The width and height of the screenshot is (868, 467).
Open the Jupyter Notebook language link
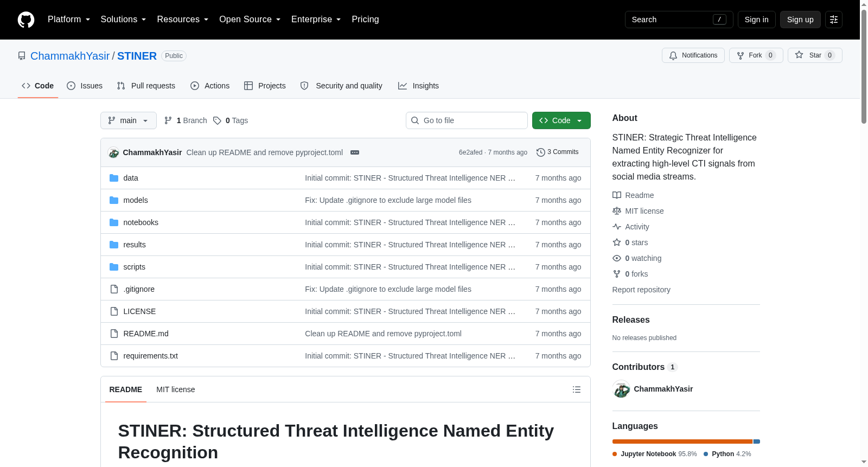pos(655,454)
